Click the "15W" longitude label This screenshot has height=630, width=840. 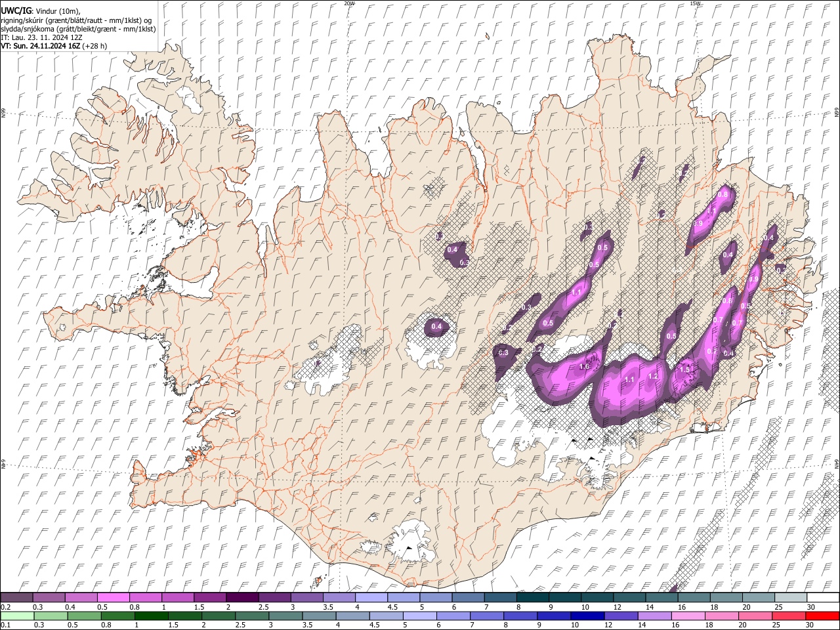(x=695, y=3)
